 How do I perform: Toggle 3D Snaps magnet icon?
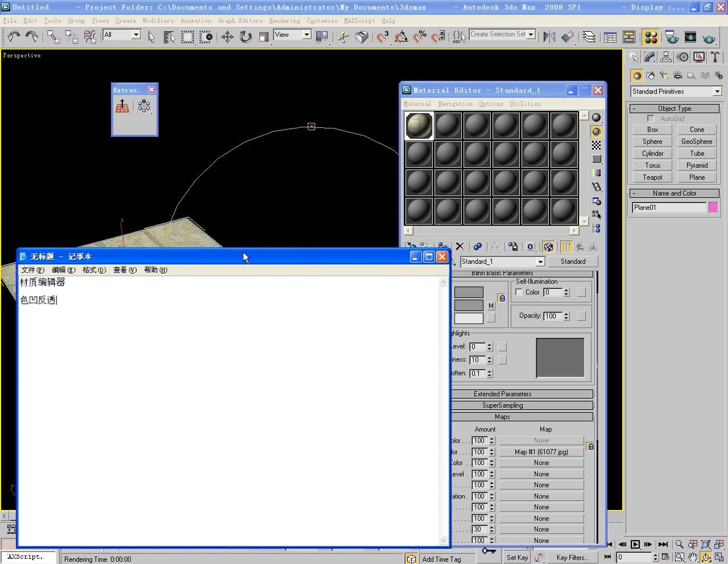(382, 37)
